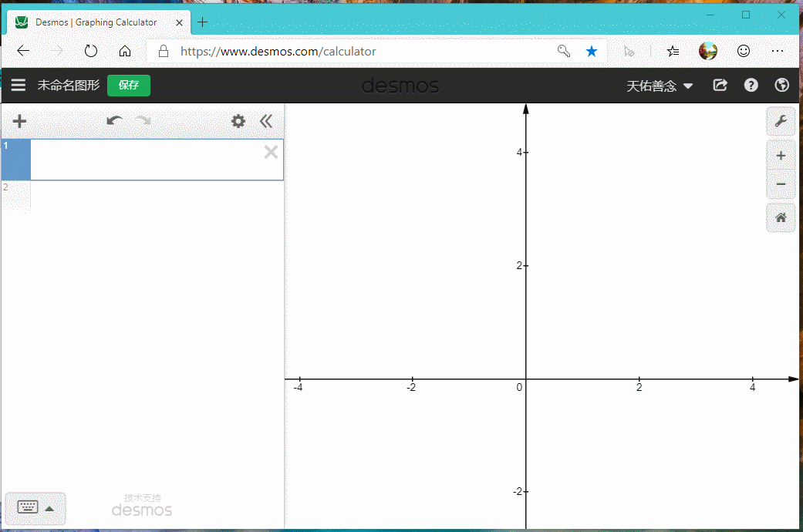
Task: Reset to default viewport home icon
Action: 781,217
